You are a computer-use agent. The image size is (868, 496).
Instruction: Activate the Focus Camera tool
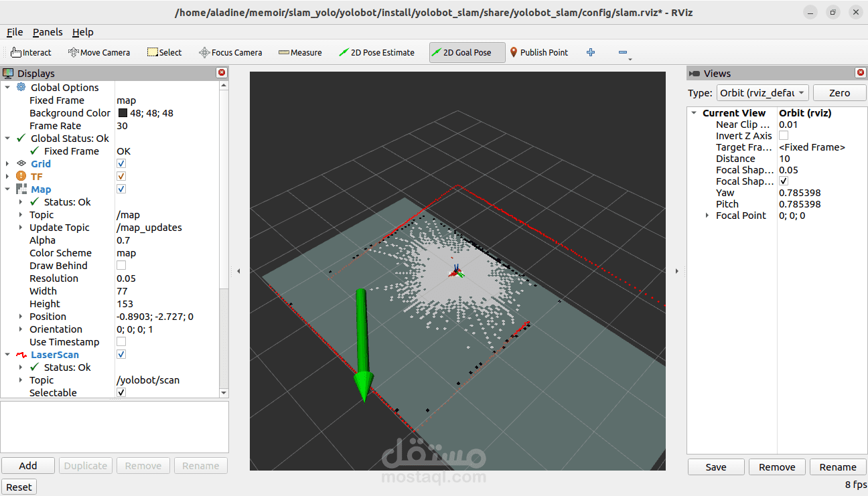click(230, 52)
